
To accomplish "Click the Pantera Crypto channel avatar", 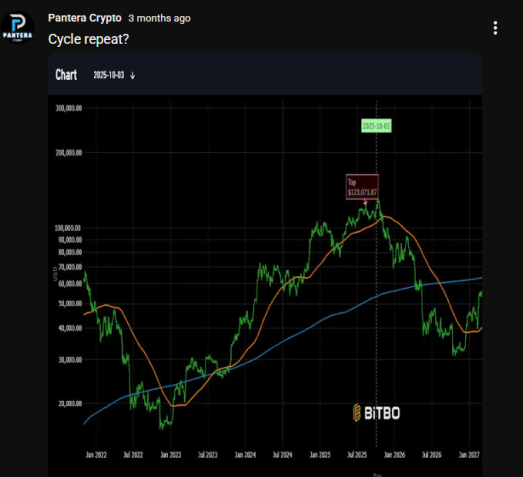I will (x=18, y=28).
